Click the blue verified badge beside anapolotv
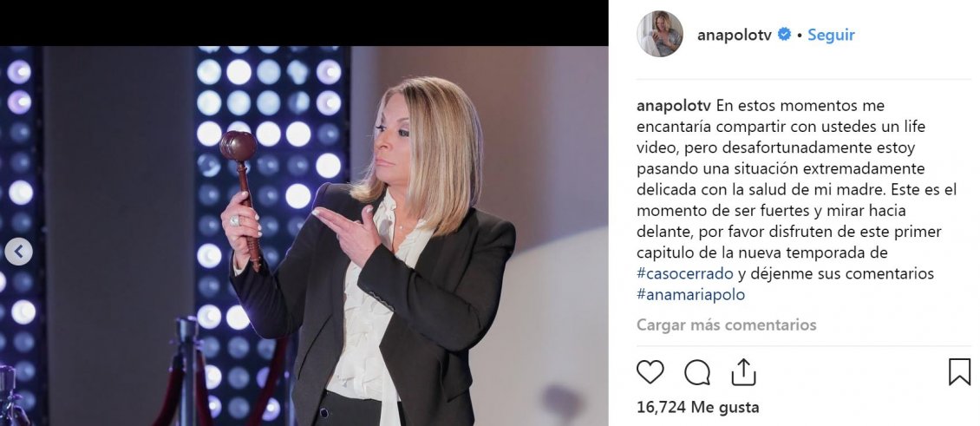Screen dimensions: 980x426 [x=784, y=35]
